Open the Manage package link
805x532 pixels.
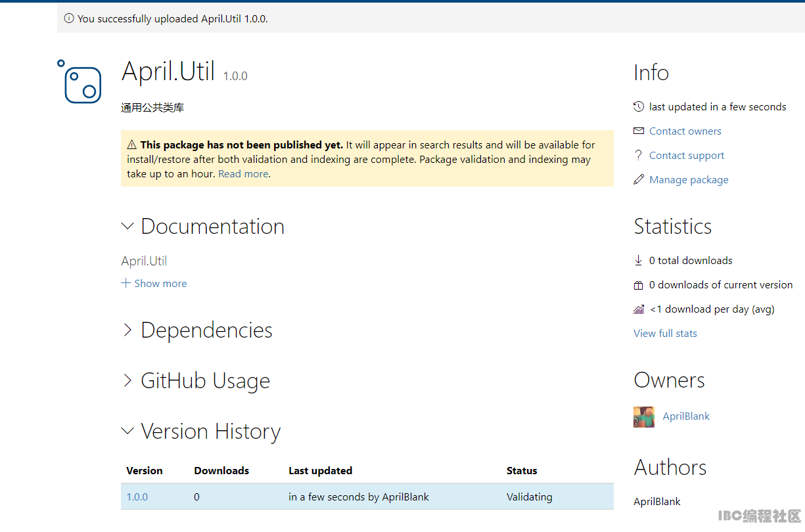[x=689, y=179]
